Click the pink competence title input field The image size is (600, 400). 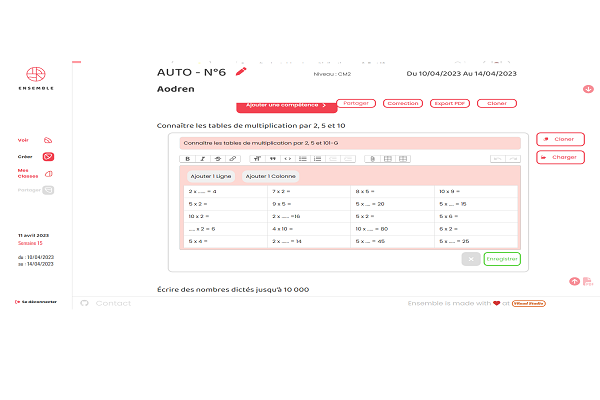tap(350, 143)
